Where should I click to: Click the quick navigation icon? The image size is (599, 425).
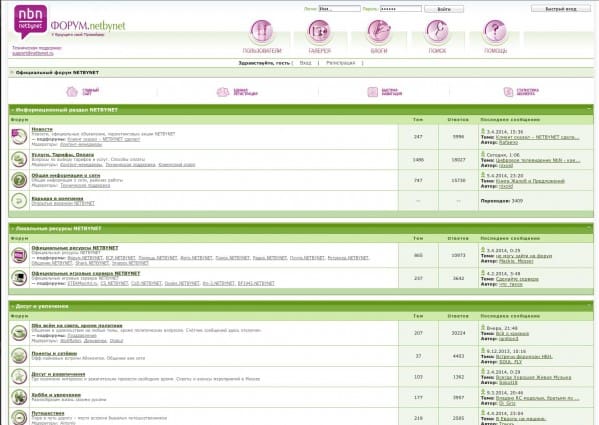coord(372,92)
